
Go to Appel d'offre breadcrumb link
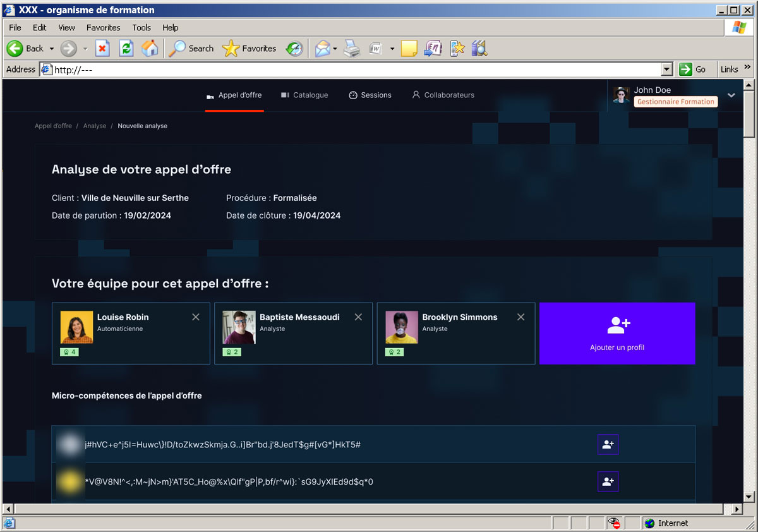(53, 126)
